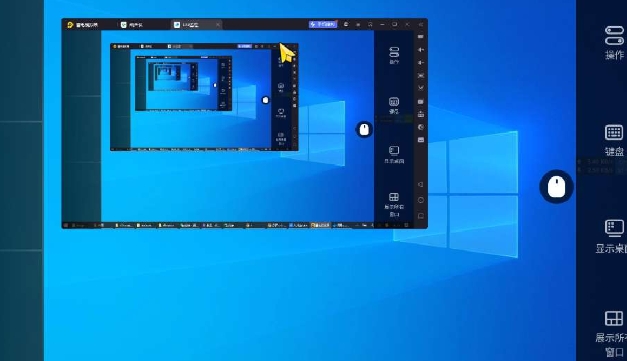Viewport: 627px width, 361px height.
Task: Open the large 键盘 keyboard icon
Action: (x=614, y=140)
